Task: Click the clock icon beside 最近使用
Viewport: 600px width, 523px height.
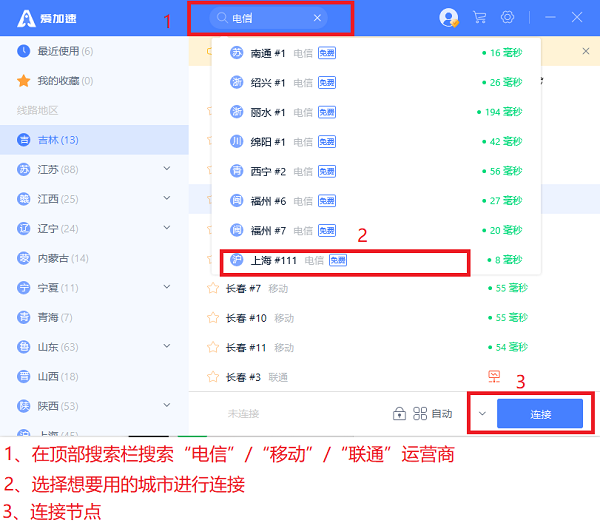Action: pos(24,51)
